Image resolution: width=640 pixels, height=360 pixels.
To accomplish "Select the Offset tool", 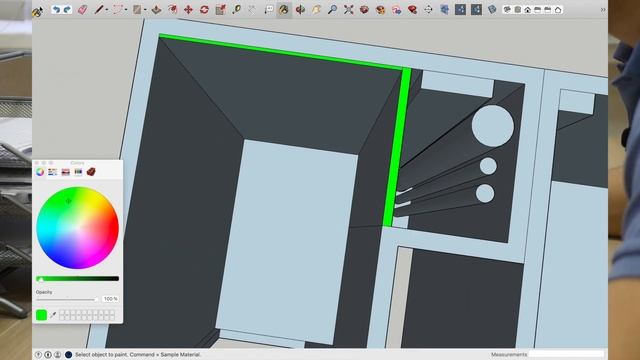I will click(x=172, y=9).
